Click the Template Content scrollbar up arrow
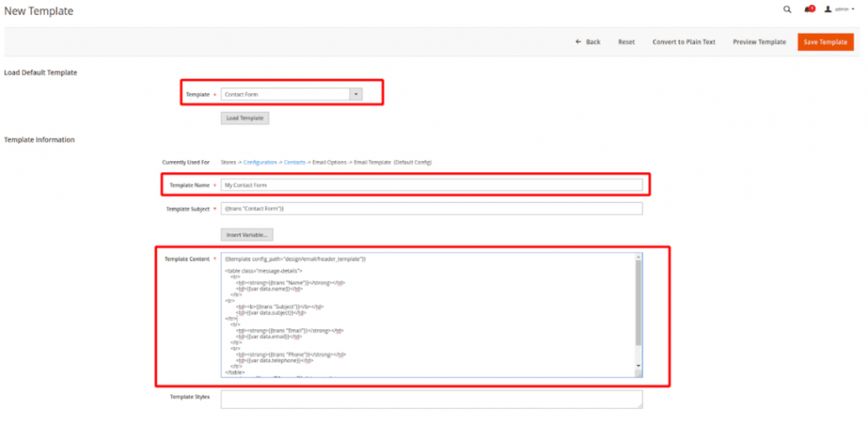Screen dimensions: 868x426 click(638, 257)
